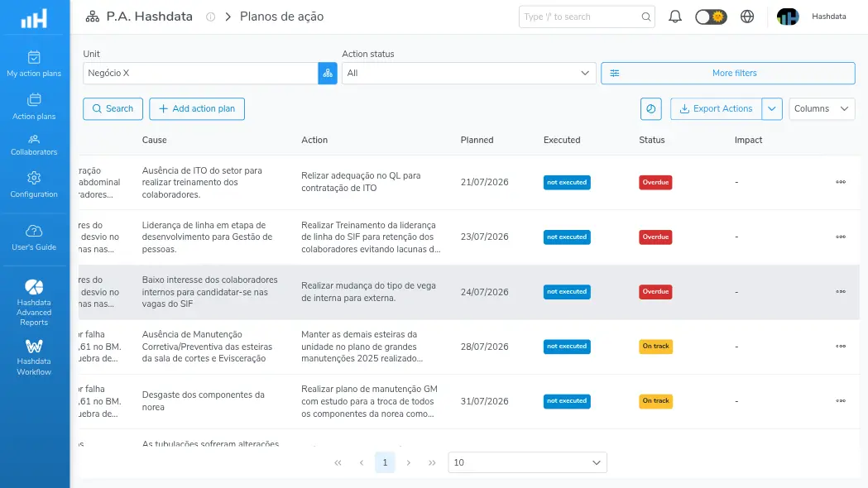Viewport: 868px width, 488px height.
Task: Click the unit hierarchy icon beside Negócio X
Action: (x=328, y=73)
